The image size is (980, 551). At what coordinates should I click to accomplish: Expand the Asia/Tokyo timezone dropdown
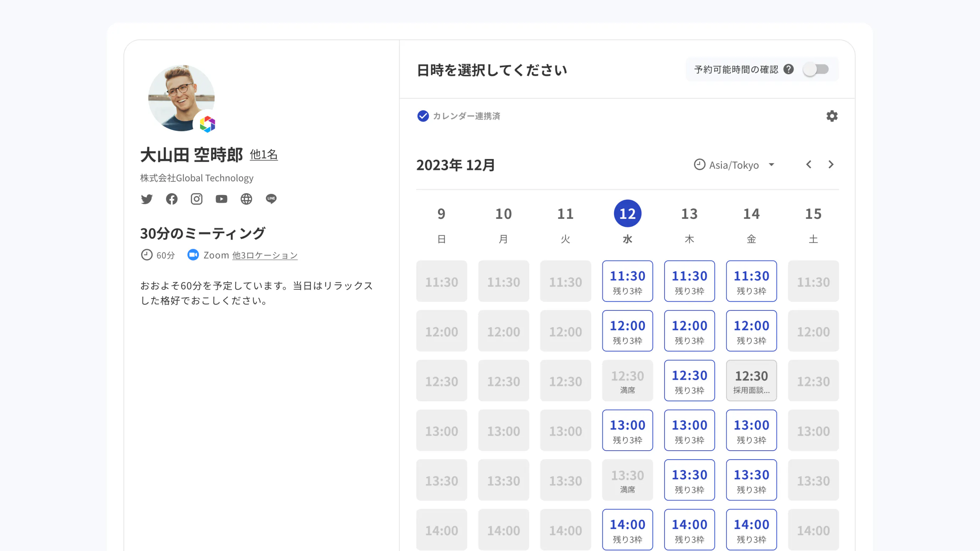click(734, 165)
